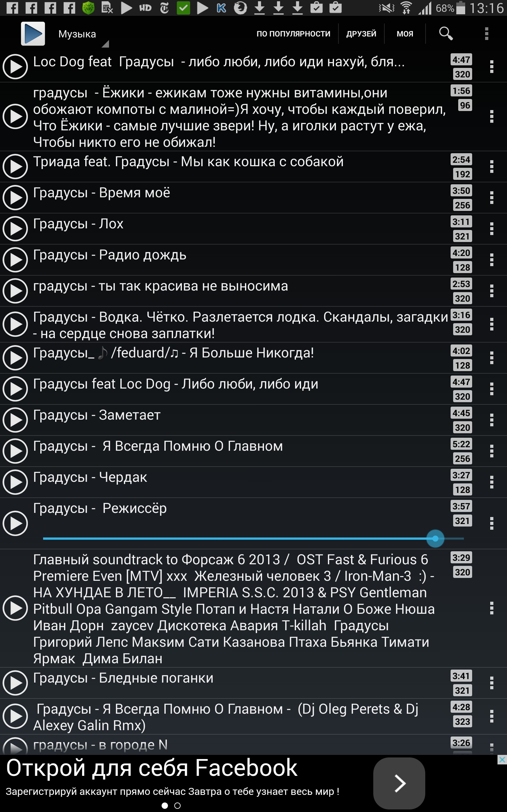Seek within Режиссёр track progress slider
The height and width of the screenshot is (812, 507).
pos(253,539)
